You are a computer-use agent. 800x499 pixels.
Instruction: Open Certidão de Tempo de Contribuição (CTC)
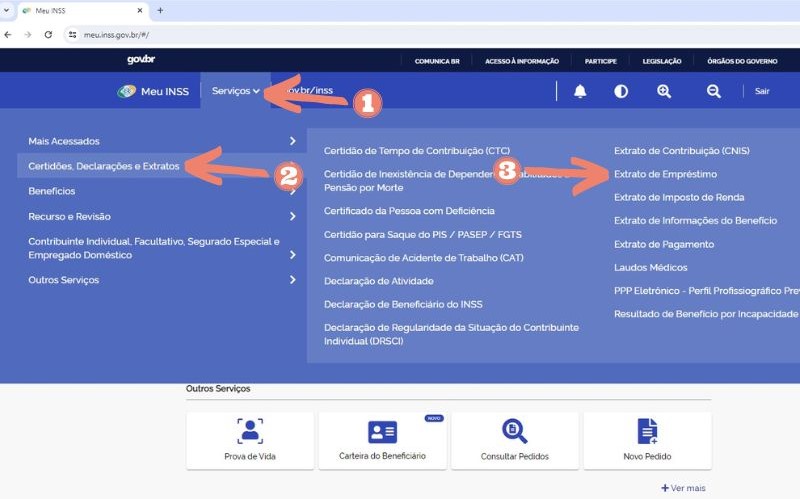click(417, 151)
